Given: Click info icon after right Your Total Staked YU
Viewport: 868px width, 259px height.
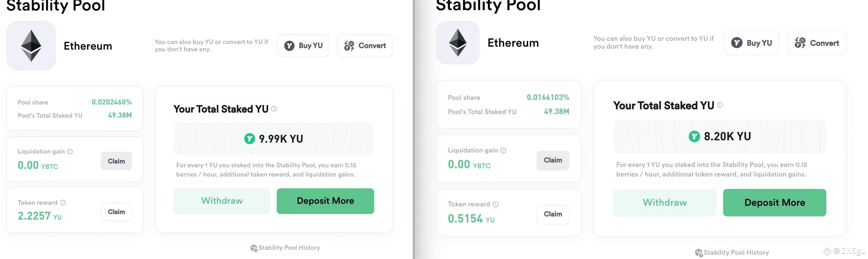Looking at the screenshot, I should pos(720,105).
